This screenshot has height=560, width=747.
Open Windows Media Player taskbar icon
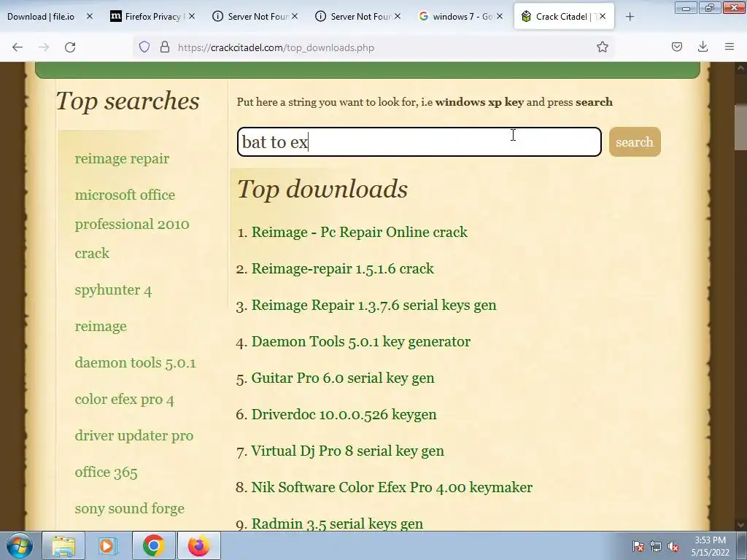point(108,545)
